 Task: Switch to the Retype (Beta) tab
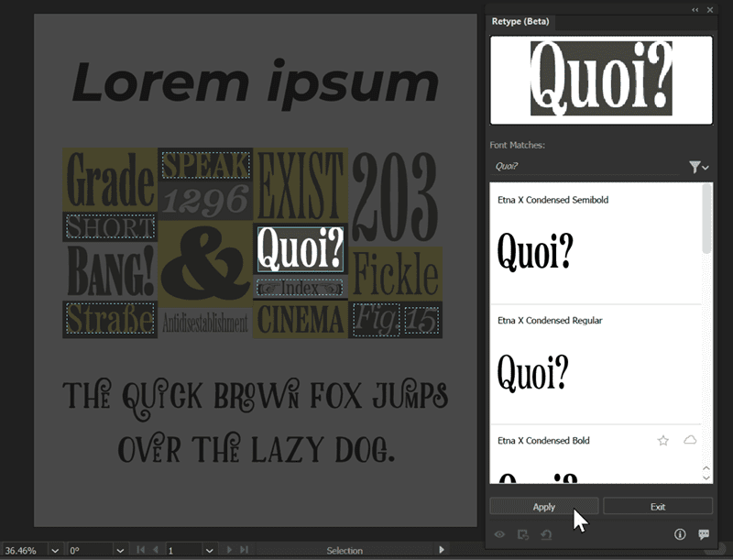point(520,21)
